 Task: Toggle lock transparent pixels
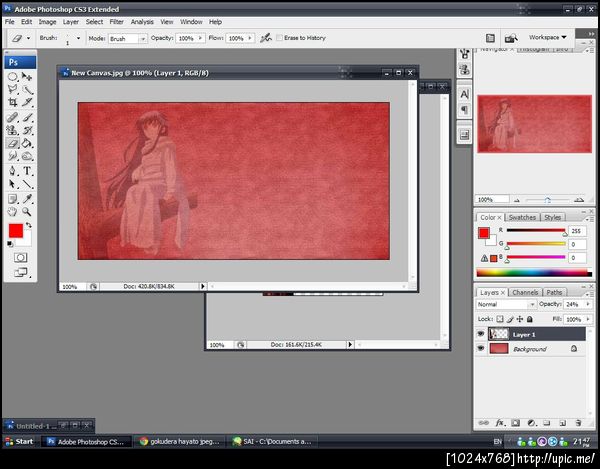pyautogui.click(x=500, y=319)
